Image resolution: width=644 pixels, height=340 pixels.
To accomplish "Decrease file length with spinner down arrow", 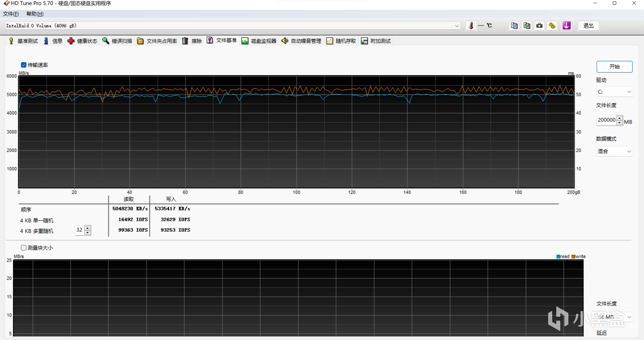I will [619, 123].
